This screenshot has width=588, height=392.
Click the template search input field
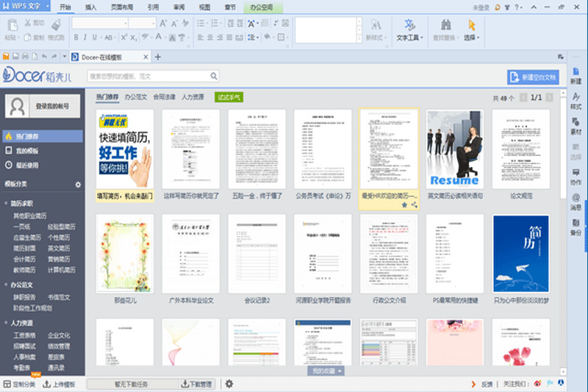click(x=147, y=76)
